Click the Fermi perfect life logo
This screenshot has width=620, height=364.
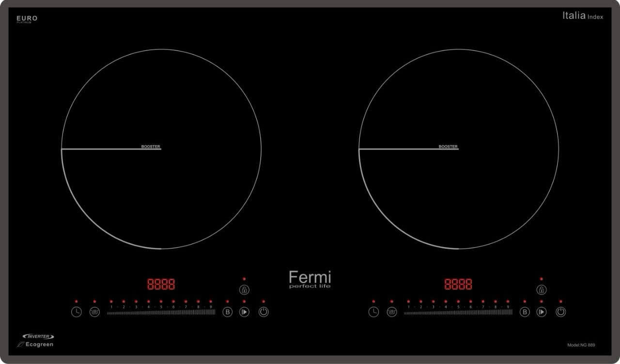tap(310, 280)
